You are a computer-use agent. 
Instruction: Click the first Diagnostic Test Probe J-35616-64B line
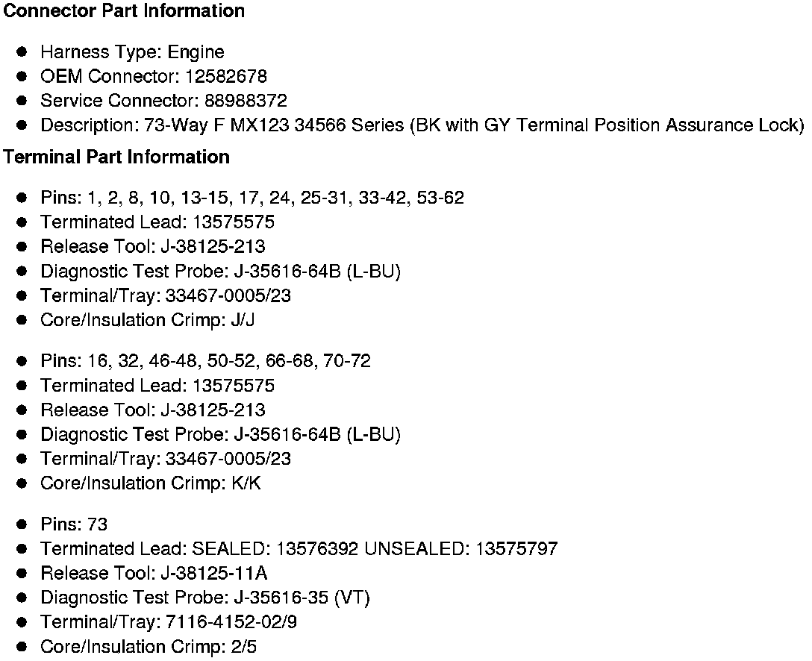click(220, 272)
